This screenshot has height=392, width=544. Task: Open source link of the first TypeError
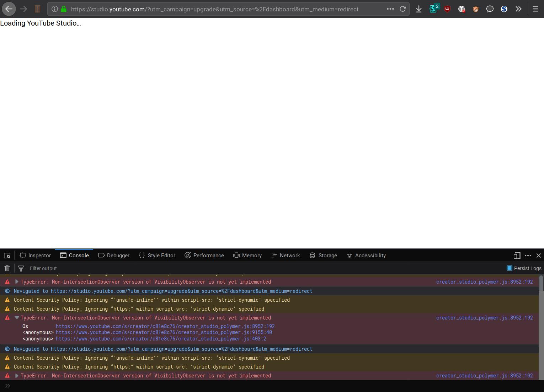[x=484, y=282]
